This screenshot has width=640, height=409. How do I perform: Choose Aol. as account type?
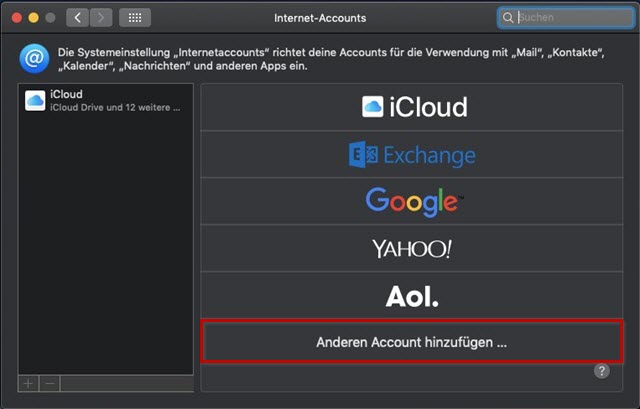tap(412, 296)
